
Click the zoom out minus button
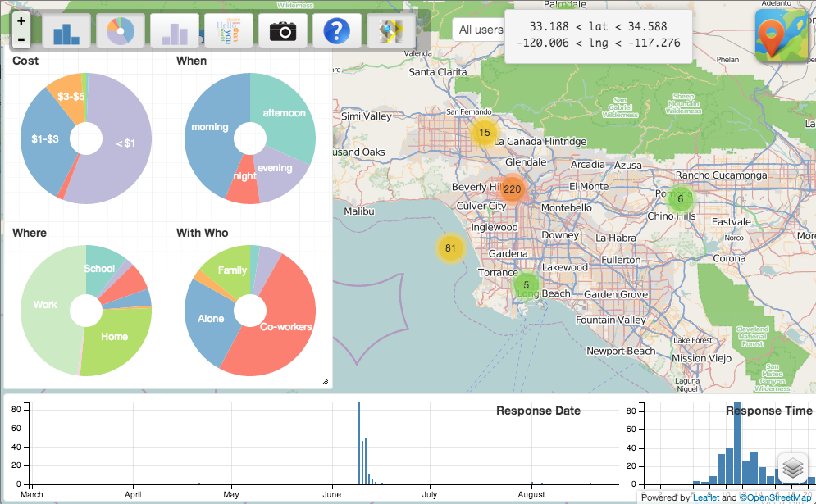[x=21, y=39]
